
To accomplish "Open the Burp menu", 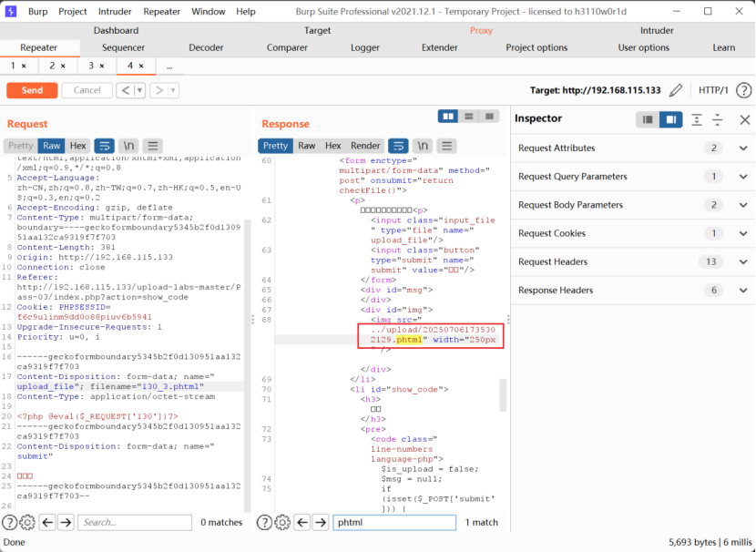I will click(37, 12).
